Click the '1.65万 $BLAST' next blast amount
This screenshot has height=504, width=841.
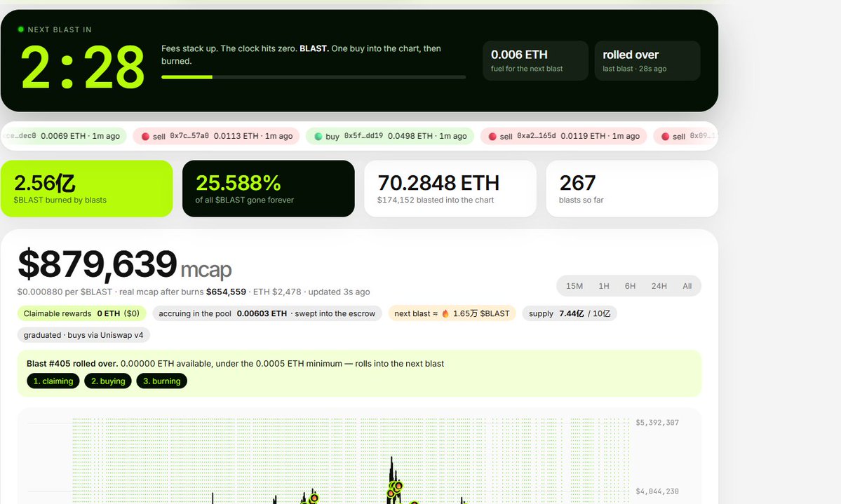point(481,313)
